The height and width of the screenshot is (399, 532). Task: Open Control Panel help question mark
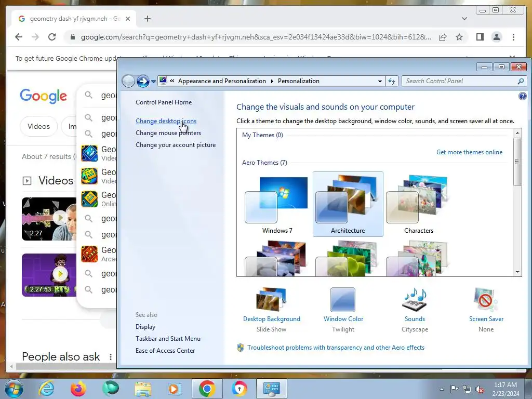pyautogui.click(x=523, y=96)
